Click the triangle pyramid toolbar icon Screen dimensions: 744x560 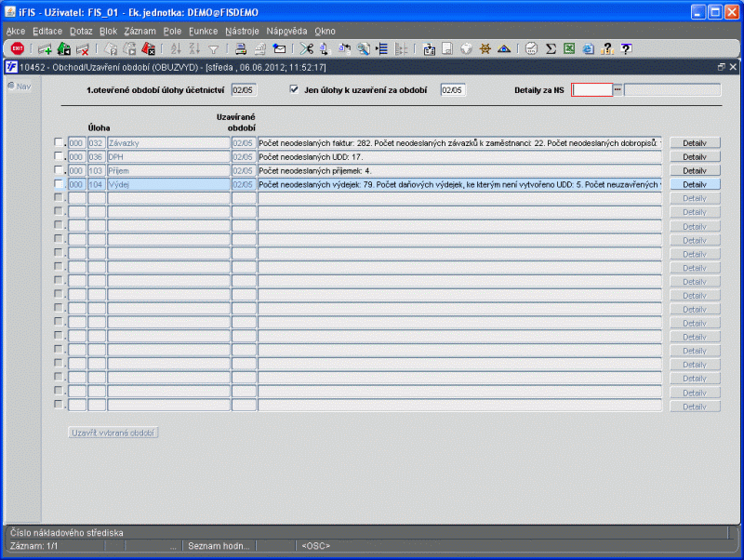tap(504, 48)
